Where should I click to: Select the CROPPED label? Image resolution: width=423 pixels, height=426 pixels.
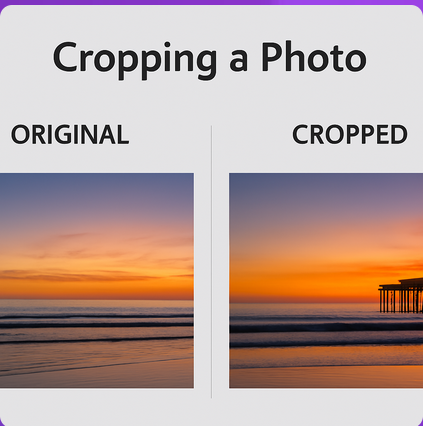point(350,135)
